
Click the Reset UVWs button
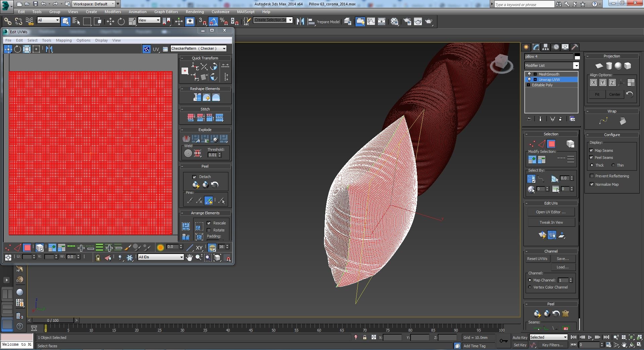[x=537, y=259]
